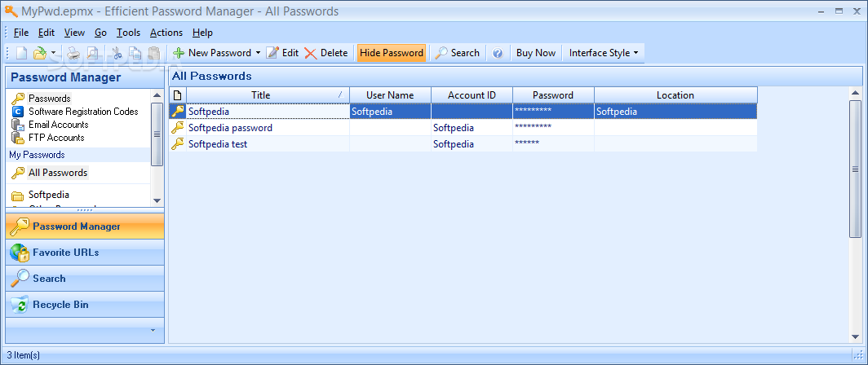Click the Cut scissors icon

(x=117, y=53)
